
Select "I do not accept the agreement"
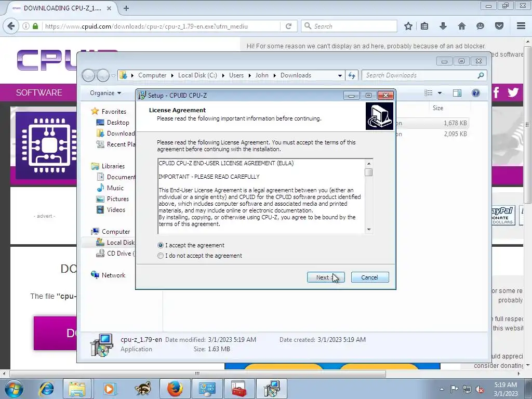200,256
